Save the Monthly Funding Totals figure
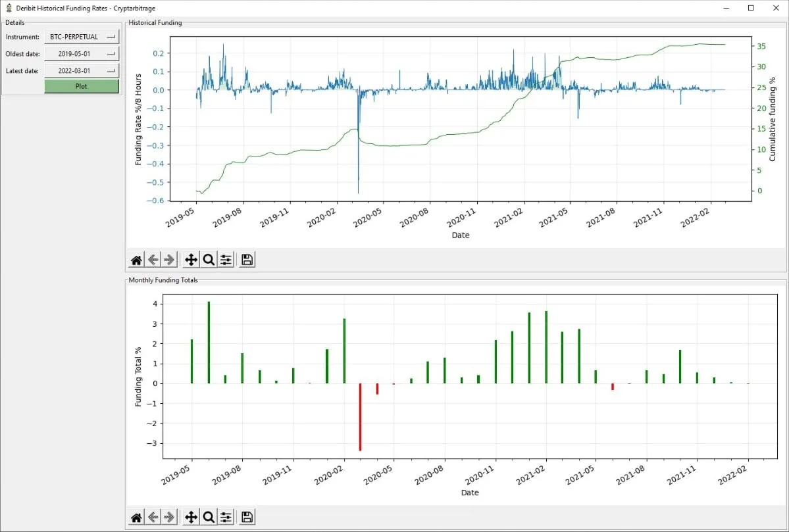This screenshot has height=532, width=789. tap(247, 518)
